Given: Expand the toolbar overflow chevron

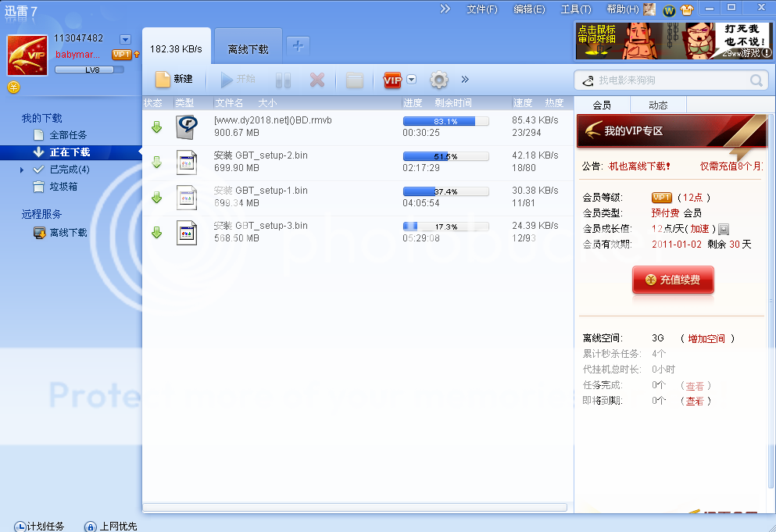Looking at the screenshot, I should pyautogui.click(x=465, y=80).
